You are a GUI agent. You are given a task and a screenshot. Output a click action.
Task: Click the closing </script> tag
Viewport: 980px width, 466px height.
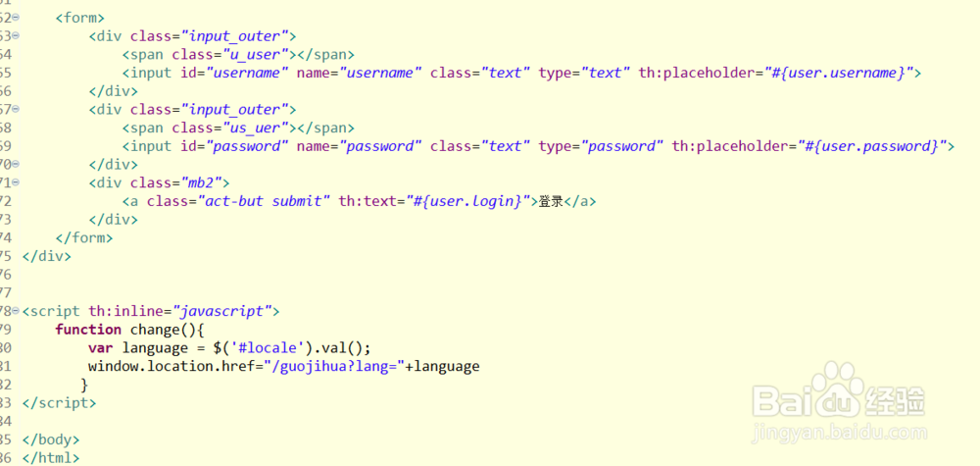[x=60, y=402]
